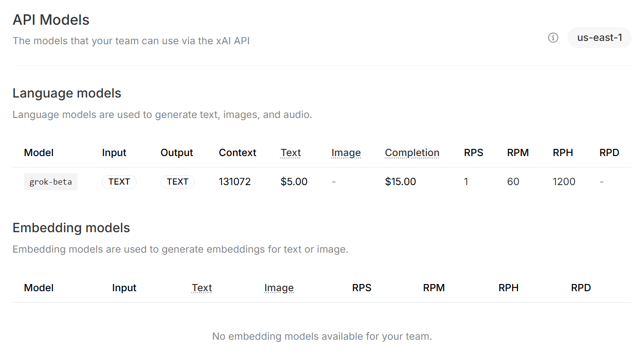Click the Completion column header
The width and height of the screenshot is (637, 364).
pos(412,153)
